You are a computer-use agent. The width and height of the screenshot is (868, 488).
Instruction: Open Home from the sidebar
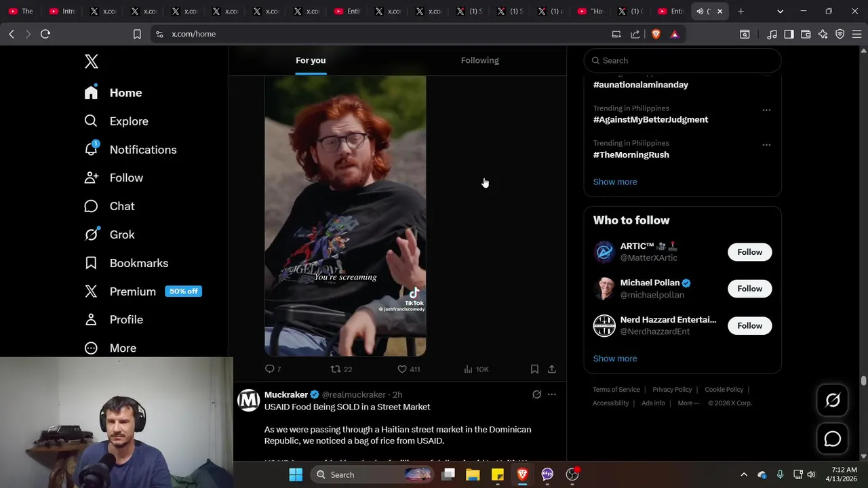click(x=113, y=93)
